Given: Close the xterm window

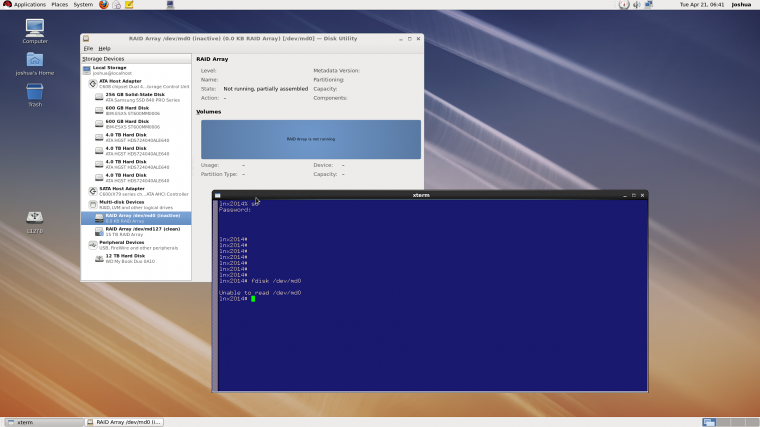Looking at the screenshot, I should (643, 195).
